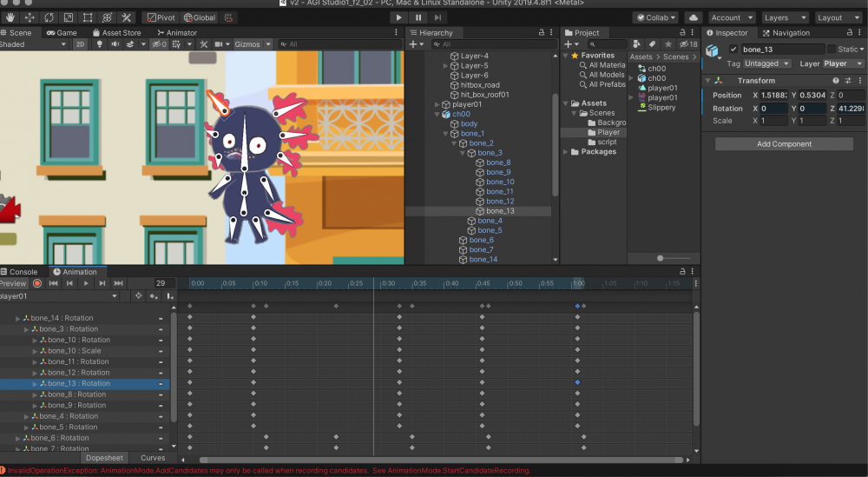Go to first animation keyframe
Viewport: 868px width, 477px height.
pos(53,283)
